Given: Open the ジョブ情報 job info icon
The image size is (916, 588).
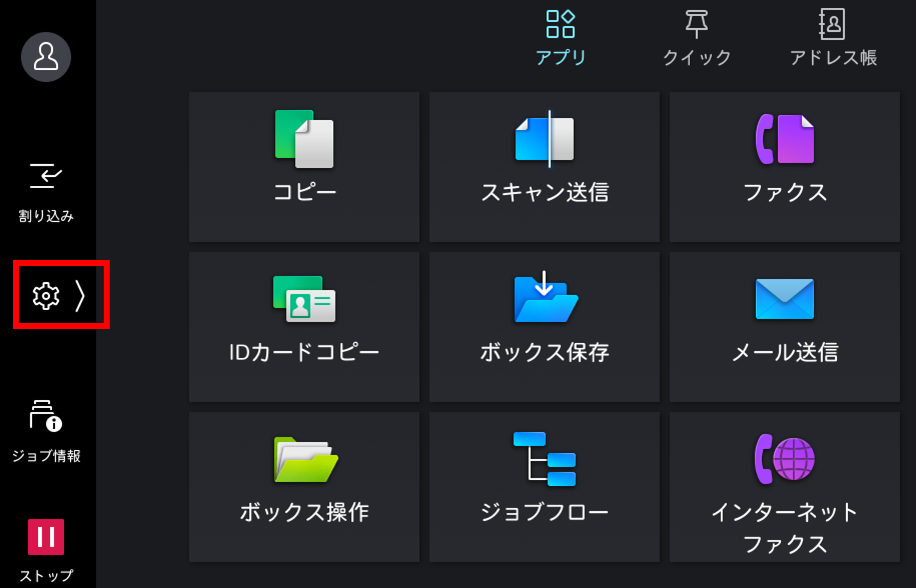Looking at the screenshot, I should point(46,416).
